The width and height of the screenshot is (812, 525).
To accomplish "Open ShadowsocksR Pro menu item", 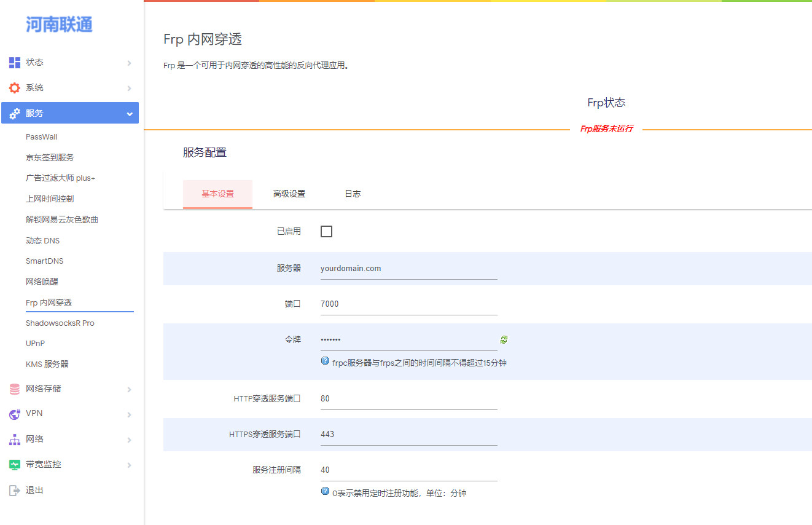I will 60,323.
